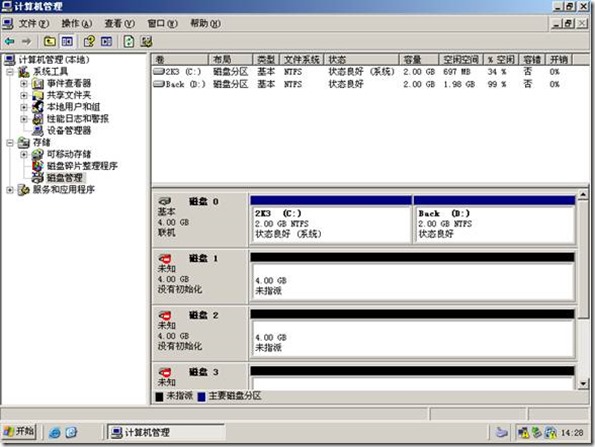The width and height of the screenshot is (595, 447).
Task: Click the disk view scroll down arrow
Action: [584, 384]
